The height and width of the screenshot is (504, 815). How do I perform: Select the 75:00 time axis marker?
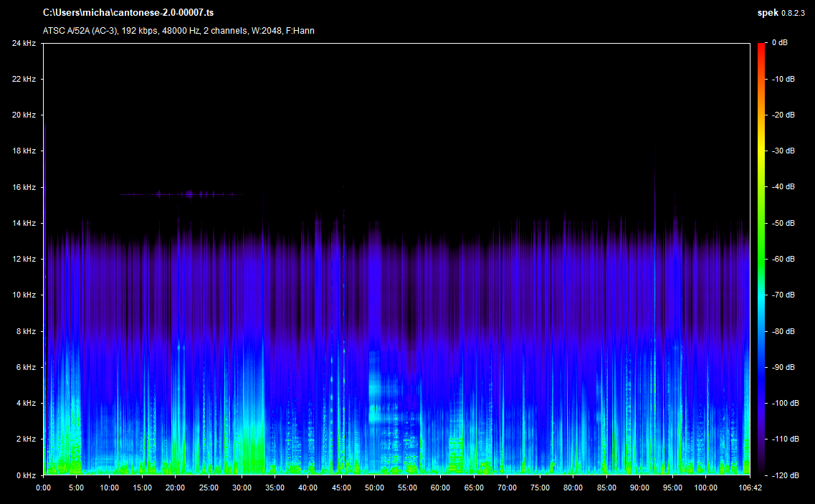540,488
